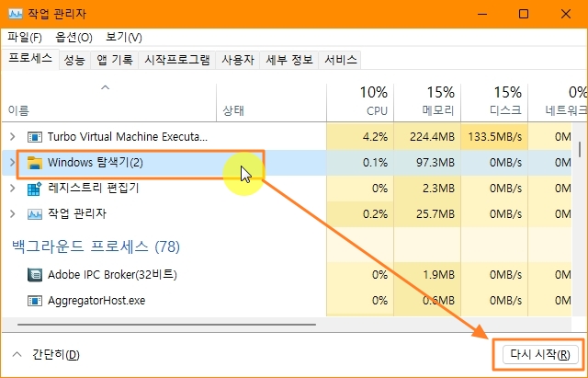Sort by the 디스크 column header
The image size is (588, 378).
click(x=494, y=102)
